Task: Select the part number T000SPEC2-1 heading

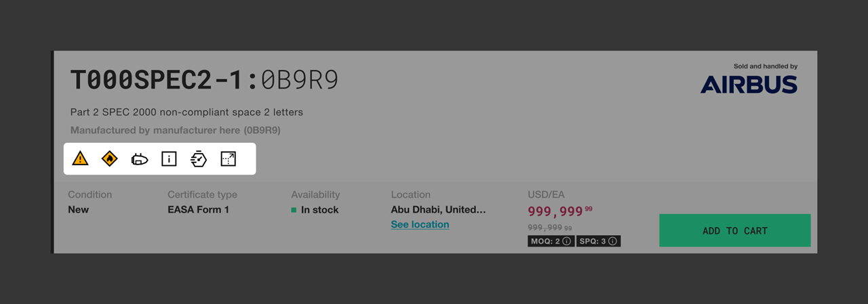Action: coord(160,81)
